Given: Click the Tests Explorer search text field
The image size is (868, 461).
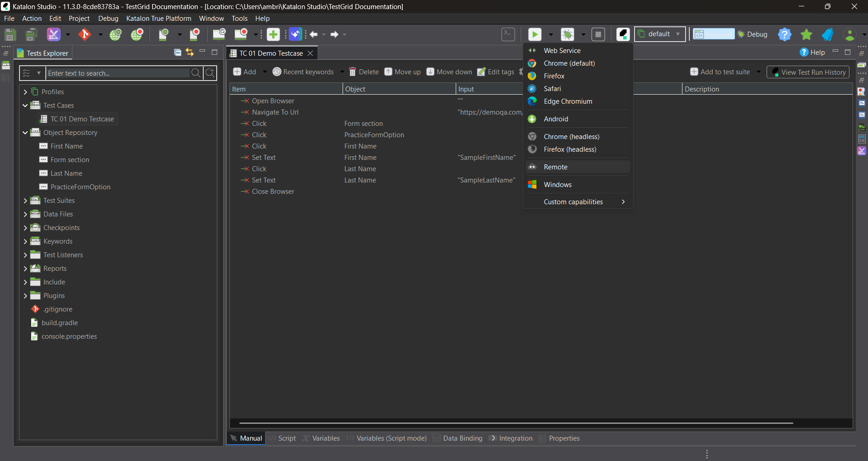Looking at the screenshot, I should click(118, 73).
